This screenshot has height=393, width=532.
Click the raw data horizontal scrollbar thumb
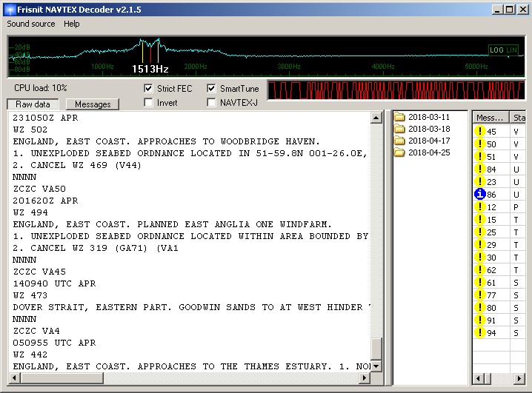pyautogui.click(x=61, y=377)
